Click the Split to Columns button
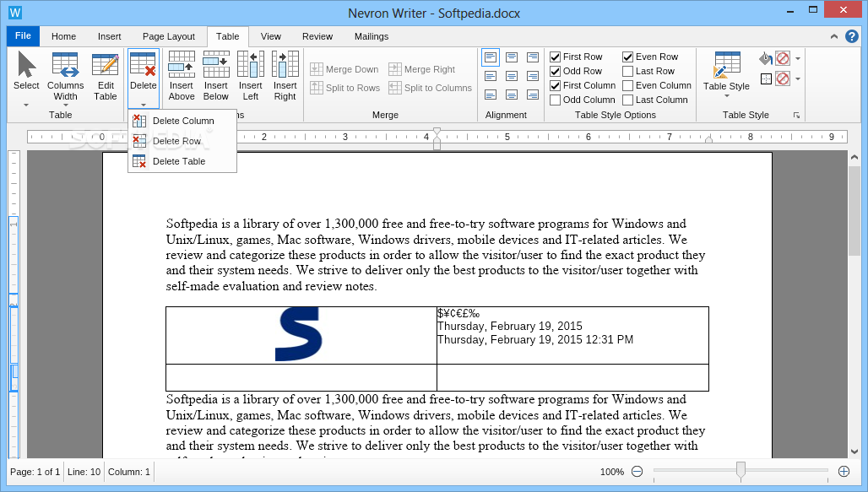868x492 pixels. [430, 88]
